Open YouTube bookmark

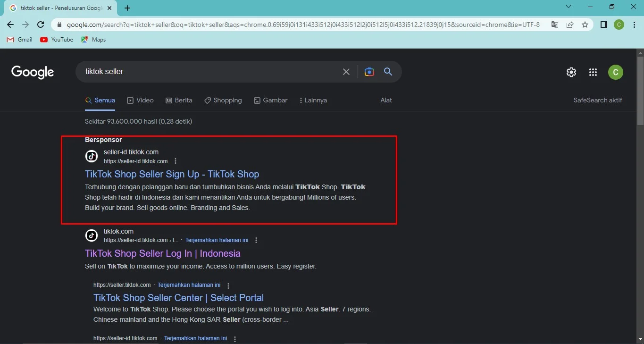tap(57, 40)
